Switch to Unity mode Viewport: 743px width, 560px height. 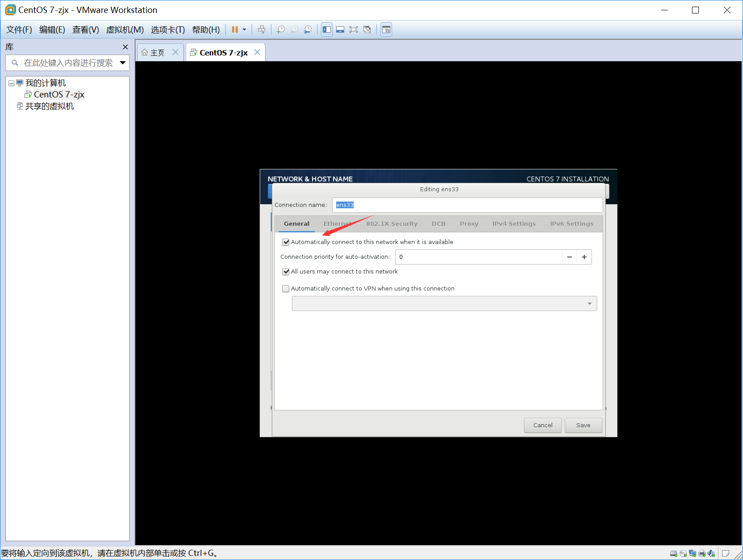tap(367, 29)
